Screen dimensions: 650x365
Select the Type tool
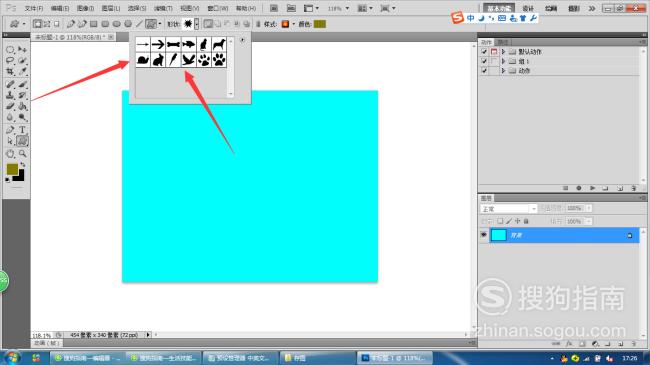22,130
